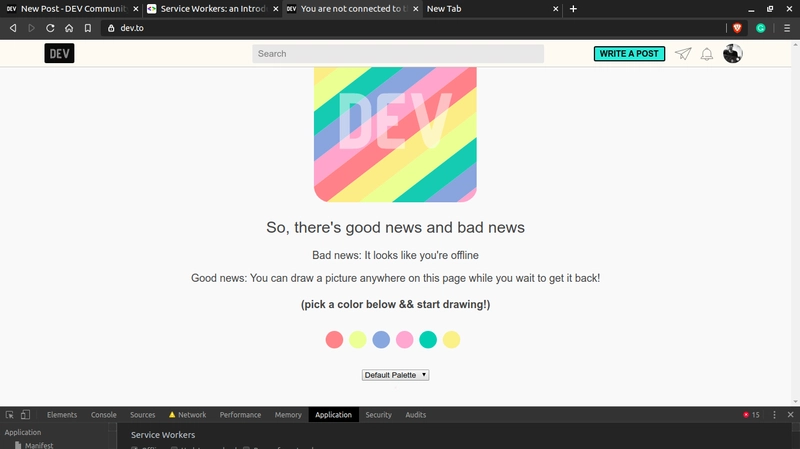
Task: Open the Memory DevTools tab
Action: 288,415
